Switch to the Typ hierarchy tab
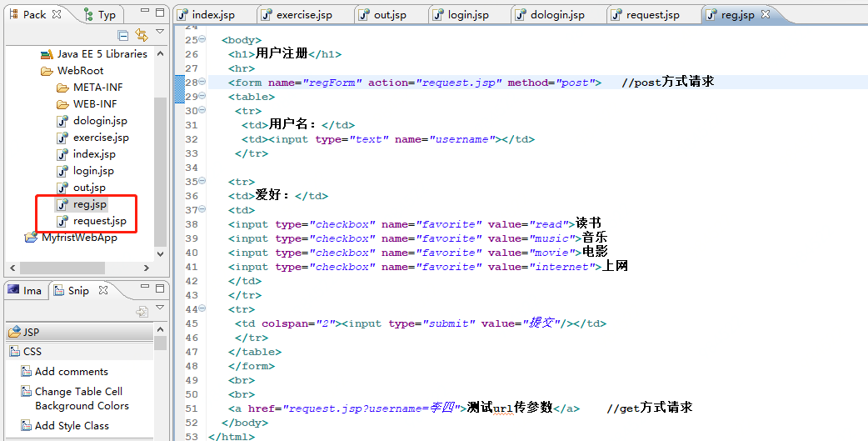The image size is (868, 441). [x=100, y=15]
